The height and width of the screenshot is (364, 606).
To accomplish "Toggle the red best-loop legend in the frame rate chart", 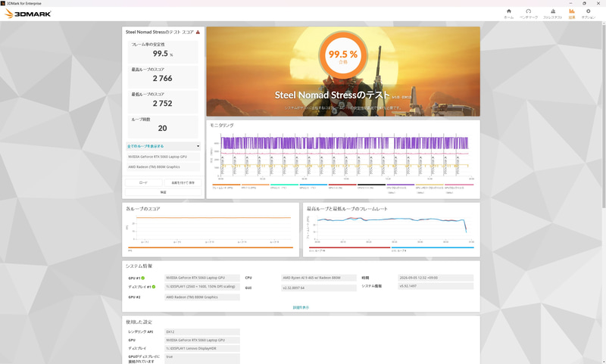I will tap(349, 249).
